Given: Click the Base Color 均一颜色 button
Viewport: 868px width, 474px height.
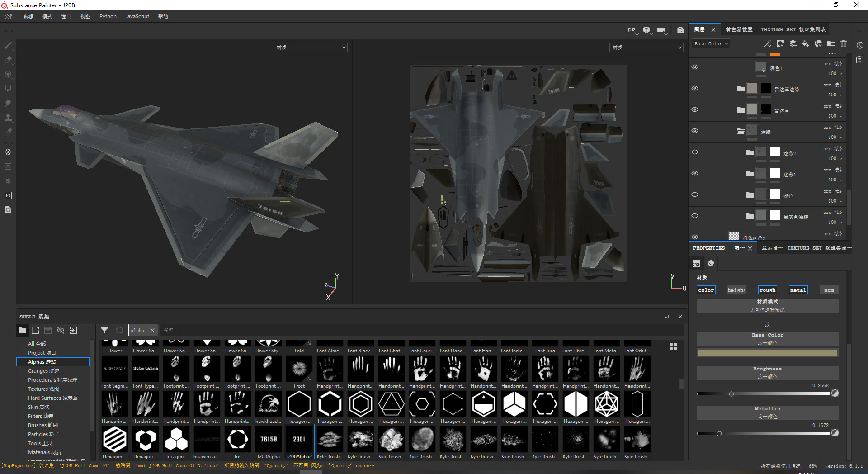Looking at the screenshot, I should pyautogui.click(x=767, y=339).
